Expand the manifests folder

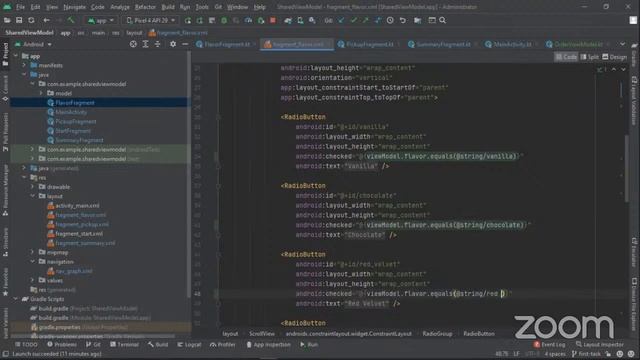coord(24,65)
